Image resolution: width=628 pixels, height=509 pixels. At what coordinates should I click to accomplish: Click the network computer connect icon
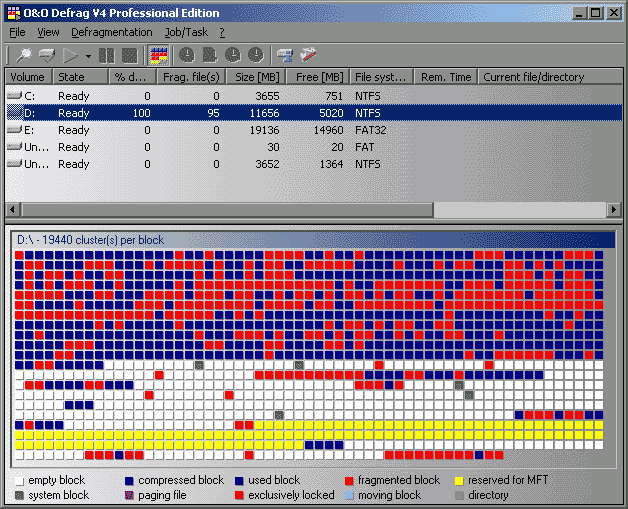pyautogui.click(x=285, y=55)
